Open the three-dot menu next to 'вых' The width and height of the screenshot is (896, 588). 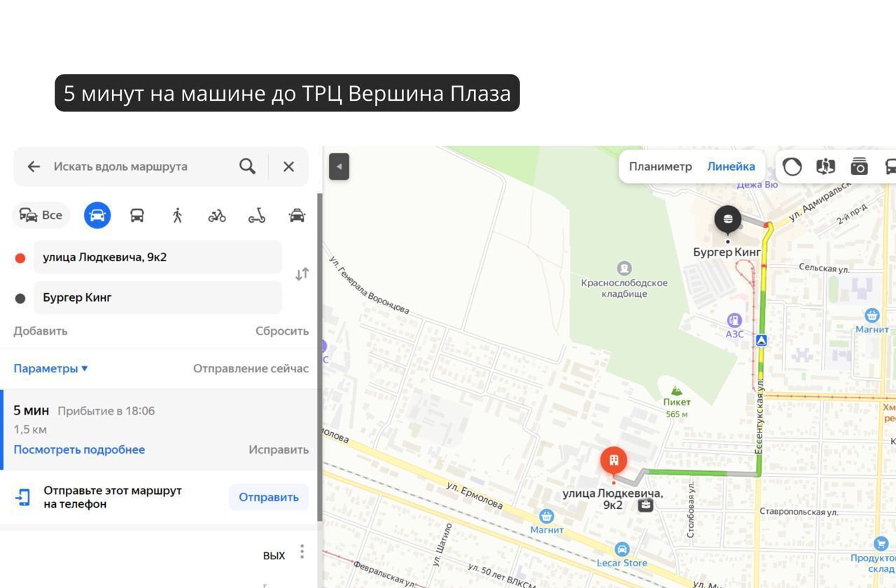[302, 552]
